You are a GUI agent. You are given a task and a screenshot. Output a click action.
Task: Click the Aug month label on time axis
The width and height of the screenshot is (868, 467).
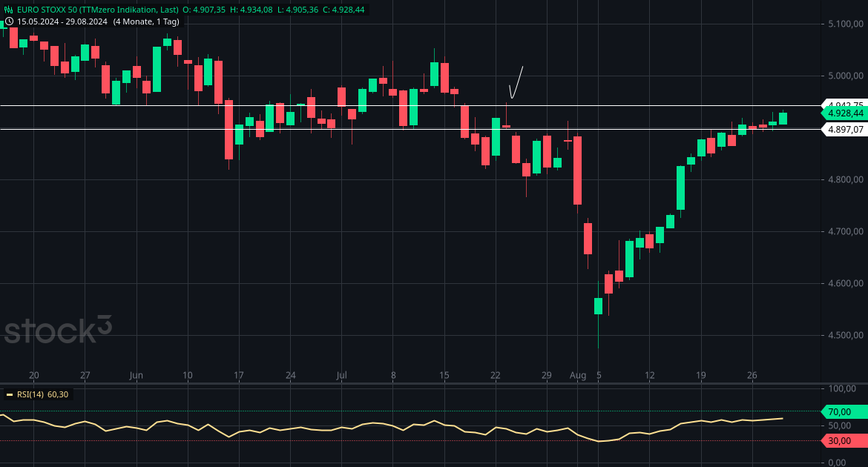click(x=578, y=375)
